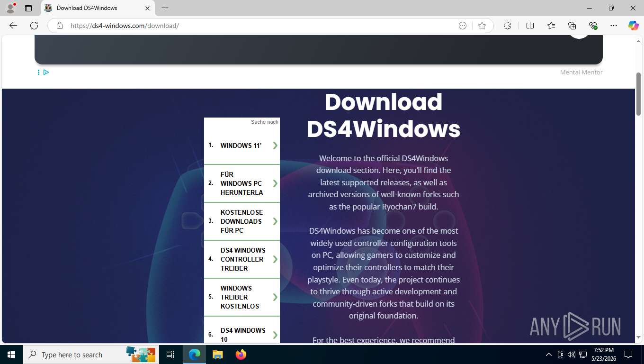Open KOSTENLOSE DOWNLOADS FÜR PC suggestion

[242, 221]
